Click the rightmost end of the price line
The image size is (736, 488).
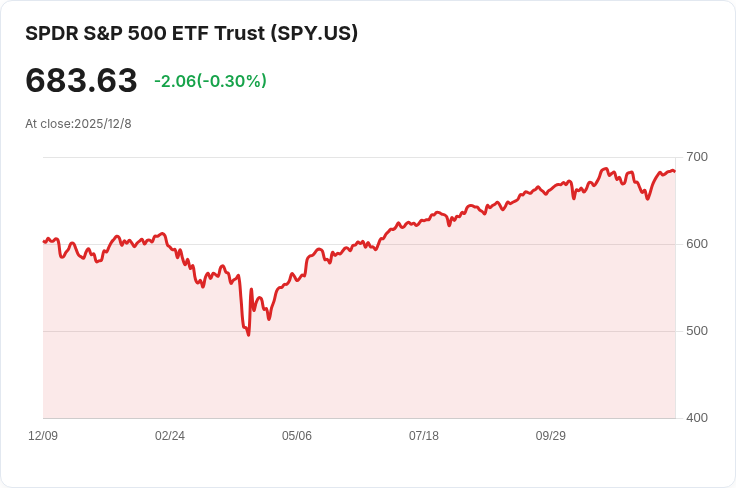click(x=674, y=171)
